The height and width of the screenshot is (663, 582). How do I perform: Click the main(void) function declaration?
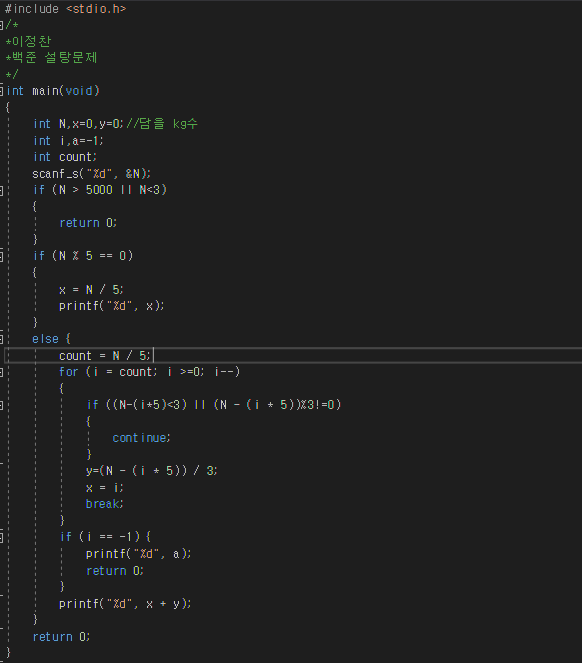point(66,91)
